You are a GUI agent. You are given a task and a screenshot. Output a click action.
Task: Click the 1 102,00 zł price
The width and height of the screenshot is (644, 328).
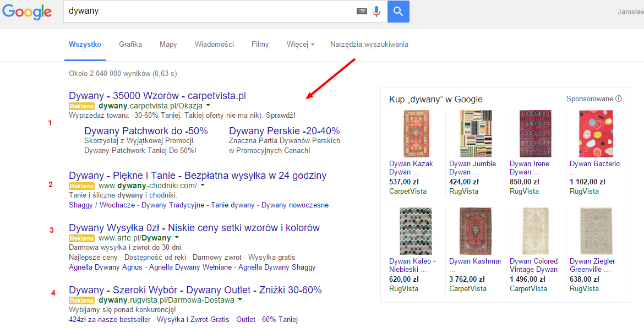coord(587,182)
